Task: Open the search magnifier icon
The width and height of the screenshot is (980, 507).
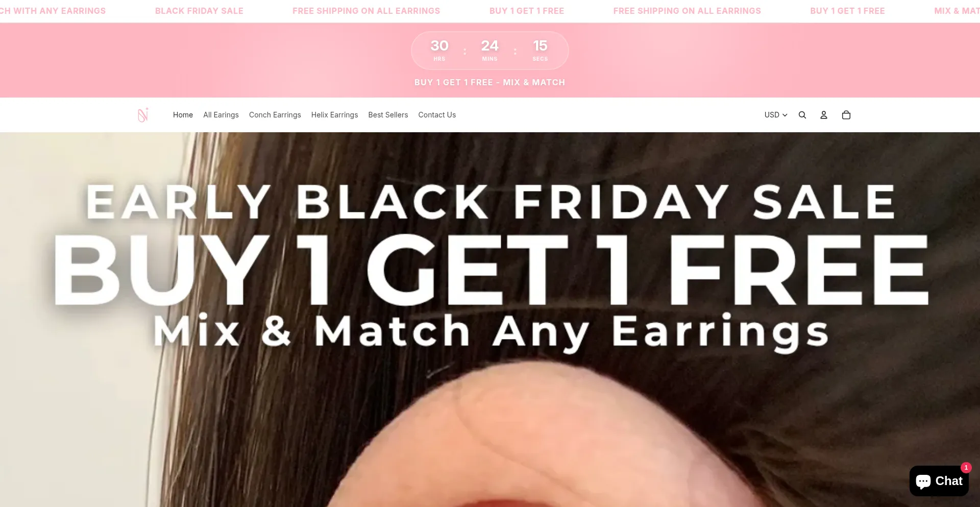Action: pyautogui.click(x=802, y=115)
